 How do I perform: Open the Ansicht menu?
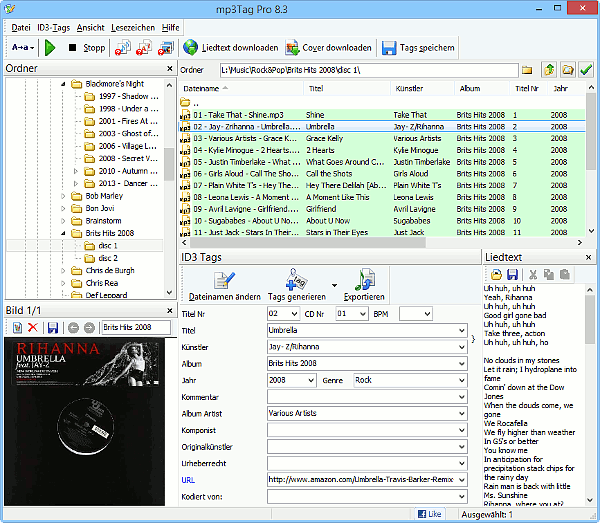click(90, 28)
